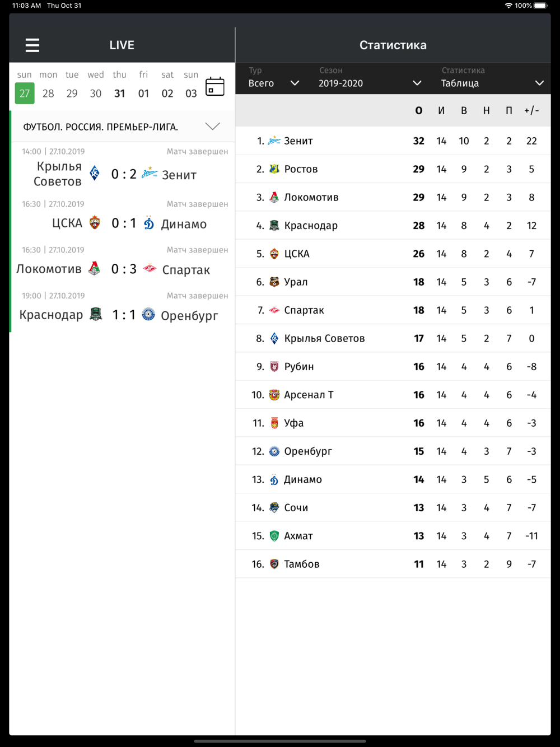Open the Тур dropdown
This screenshot has width=560, height=747.
[274, 83]
